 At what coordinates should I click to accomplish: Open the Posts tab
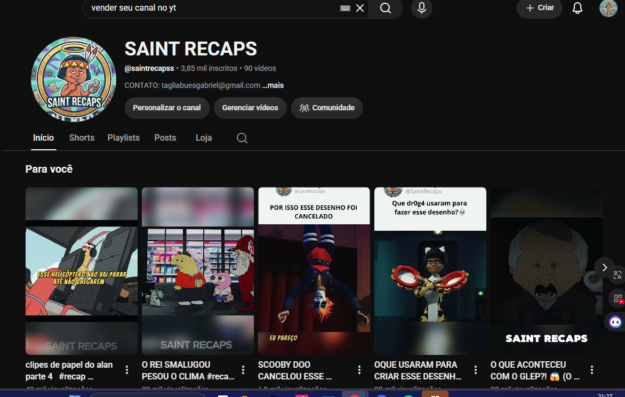coord(165,138)
